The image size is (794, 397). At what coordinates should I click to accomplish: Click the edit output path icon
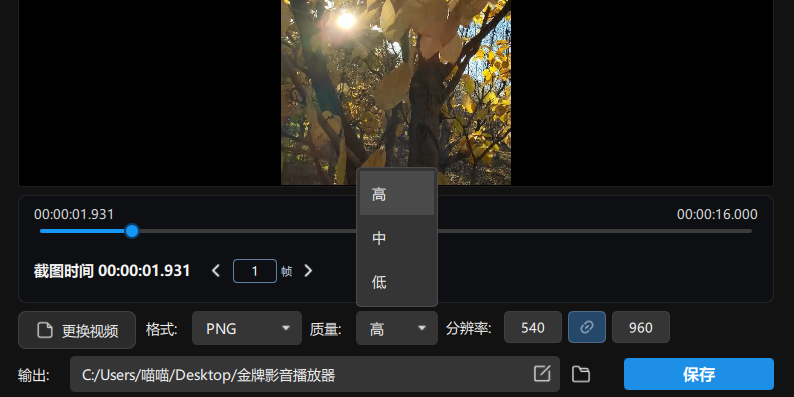(542, 374)
